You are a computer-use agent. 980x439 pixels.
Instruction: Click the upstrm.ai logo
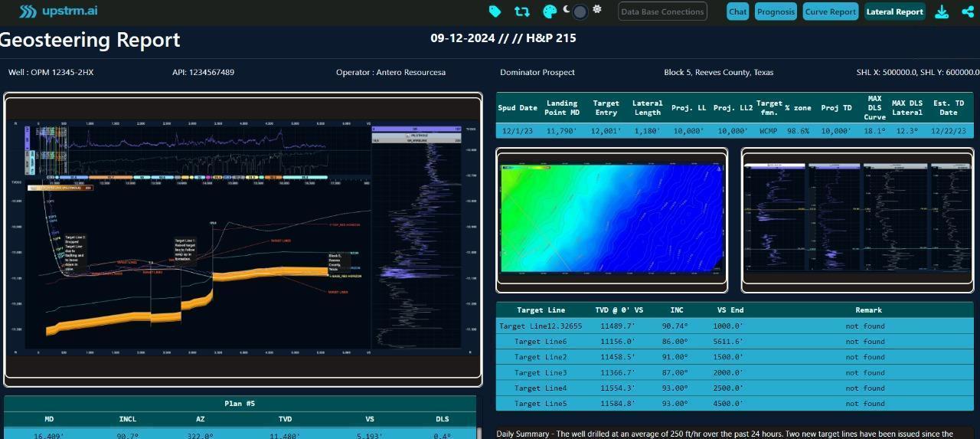pyautogui.click(x=58, y=11)
